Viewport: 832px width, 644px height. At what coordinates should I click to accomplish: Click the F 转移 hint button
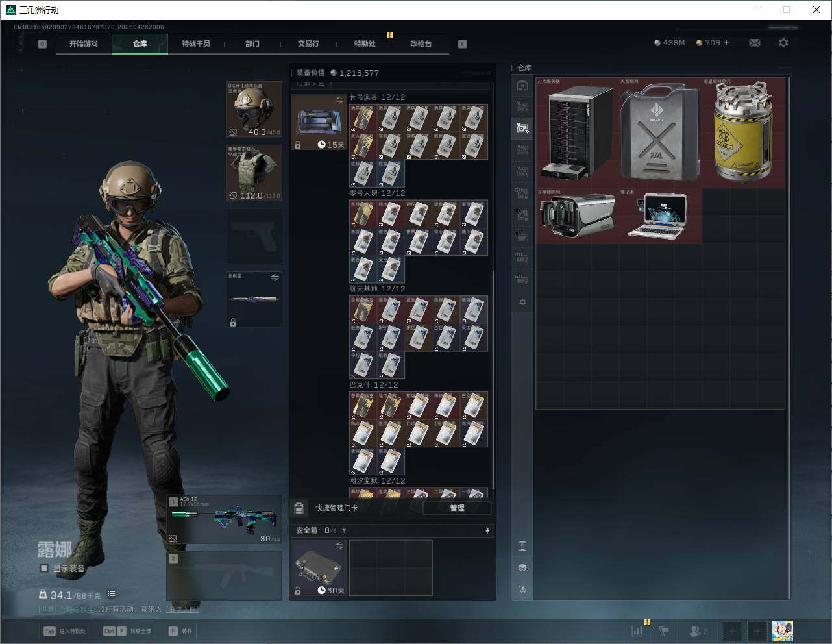[x=180, y=631]
